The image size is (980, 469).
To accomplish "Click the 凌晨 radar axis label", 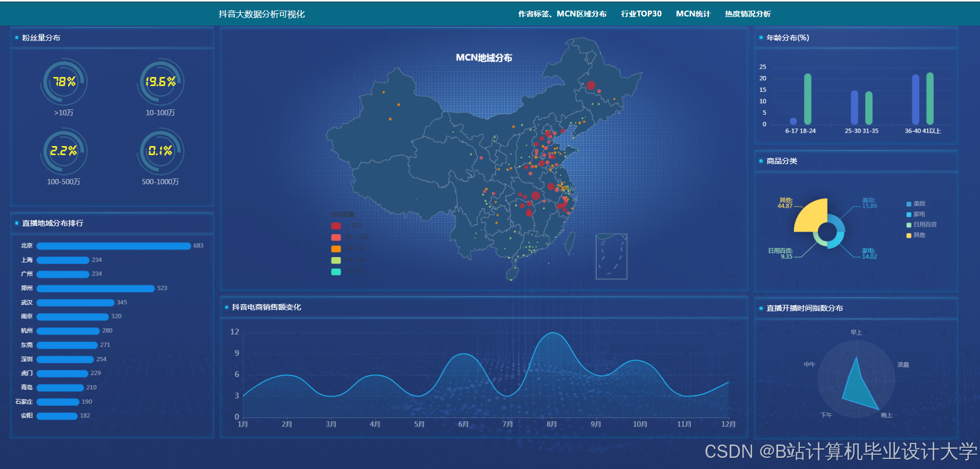I will 903,365.
